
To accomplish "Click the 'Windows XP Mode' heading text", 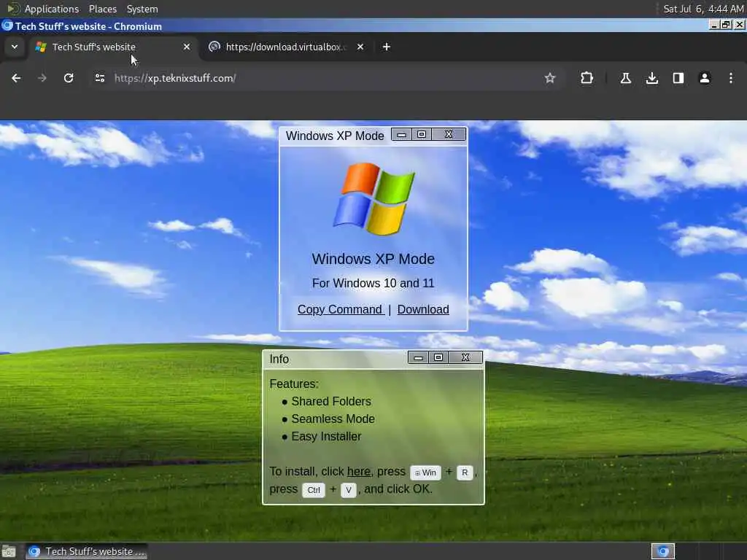I will click(373, 259).
